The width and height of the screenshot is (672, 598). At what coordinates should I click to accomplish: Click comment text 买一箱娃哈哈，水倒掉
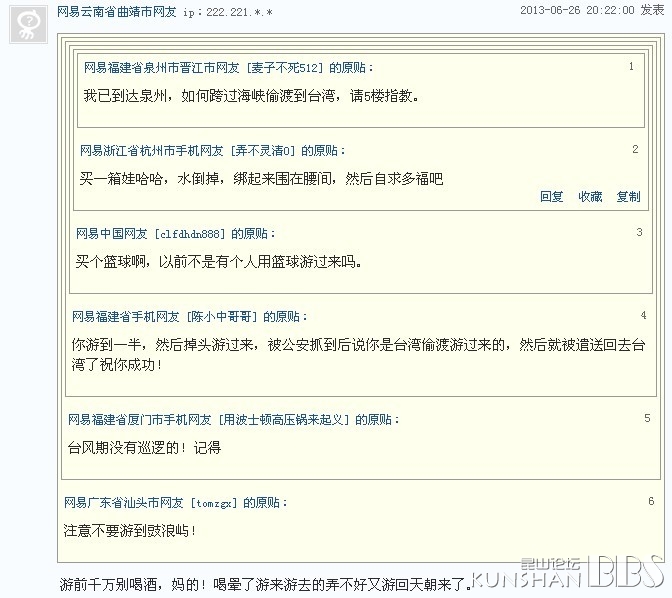tap(150, 178)
